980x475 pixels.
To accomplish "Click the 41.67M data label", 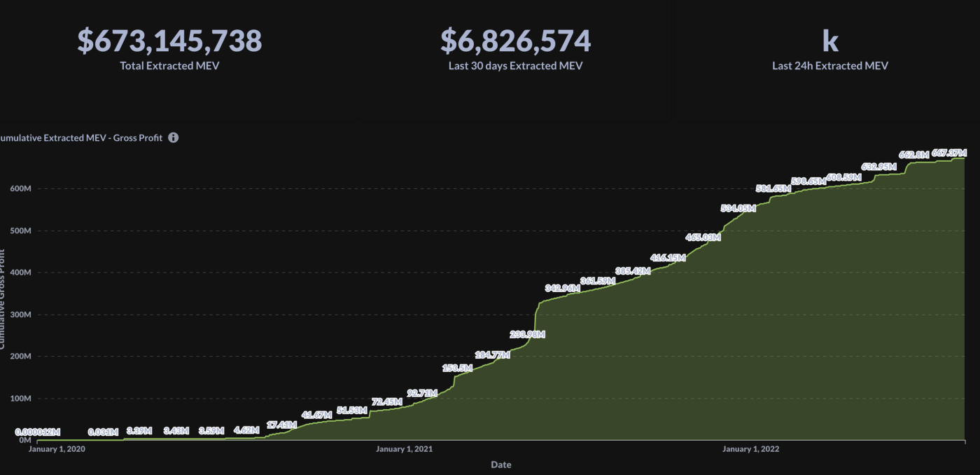I will coord(316,415).
